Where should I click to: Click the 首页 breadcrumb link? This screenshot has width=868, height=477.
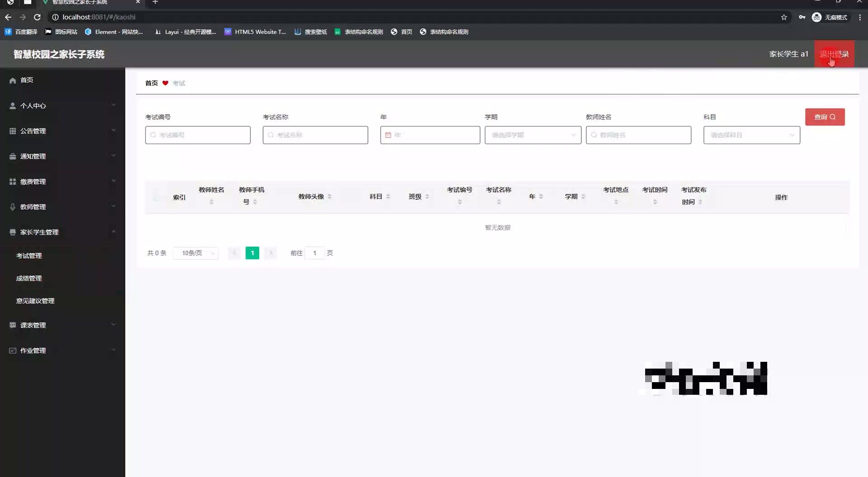(x=151, y=83)
